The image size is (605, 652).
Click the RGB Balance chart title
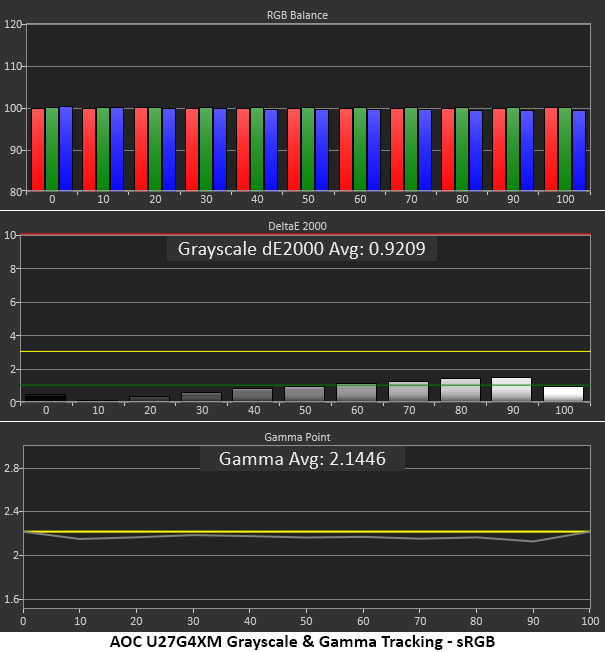pos(297,15)
